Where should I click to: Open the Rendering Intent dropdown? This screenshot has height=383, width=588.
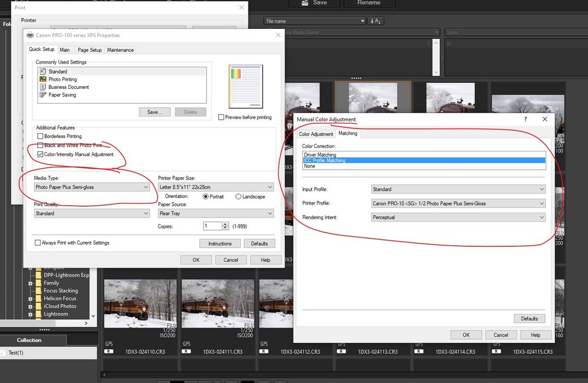(x=541, y=217)
